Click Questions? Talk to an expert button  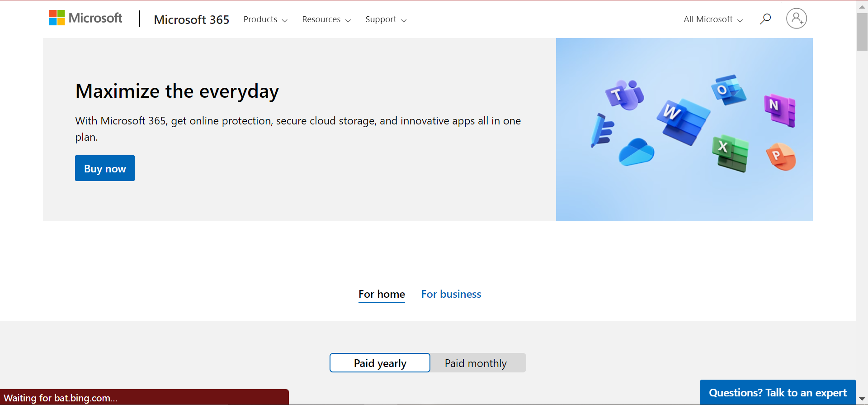click(778, 392)
